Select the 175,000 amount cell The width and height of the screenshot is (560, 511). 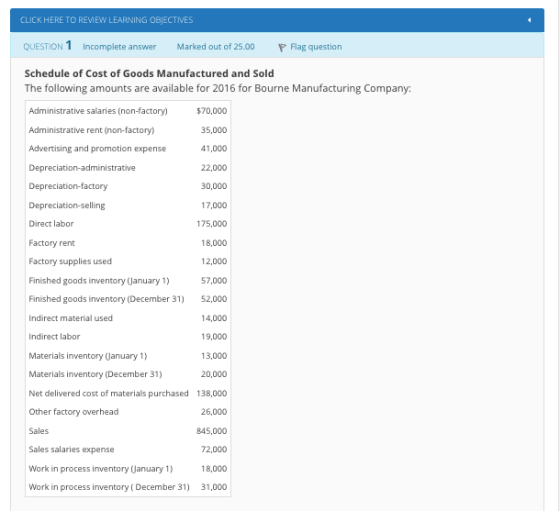coord(212,224)
